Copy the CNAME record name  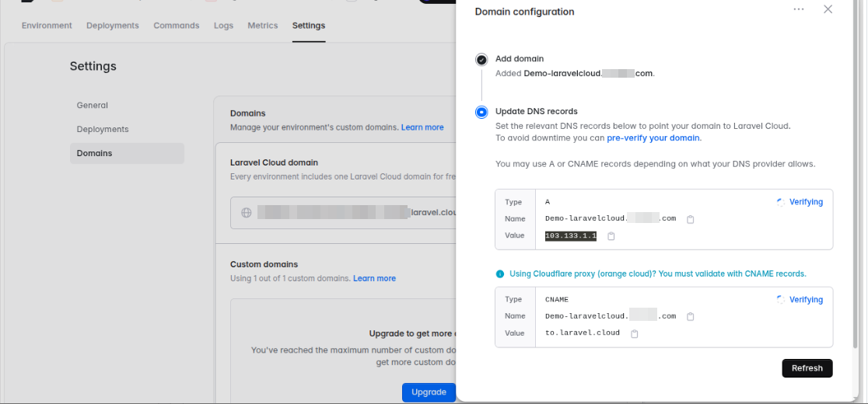tap(691, 317)
